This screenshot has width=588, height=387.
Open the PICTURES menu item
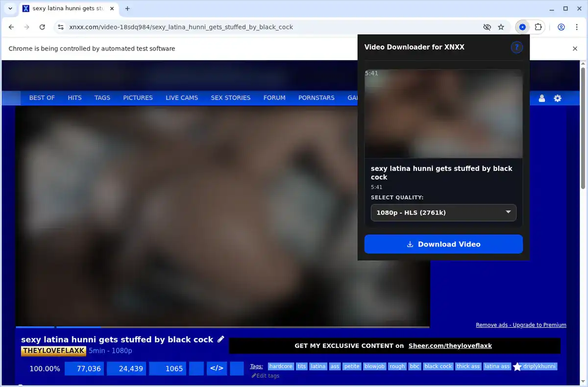[138, 98]
